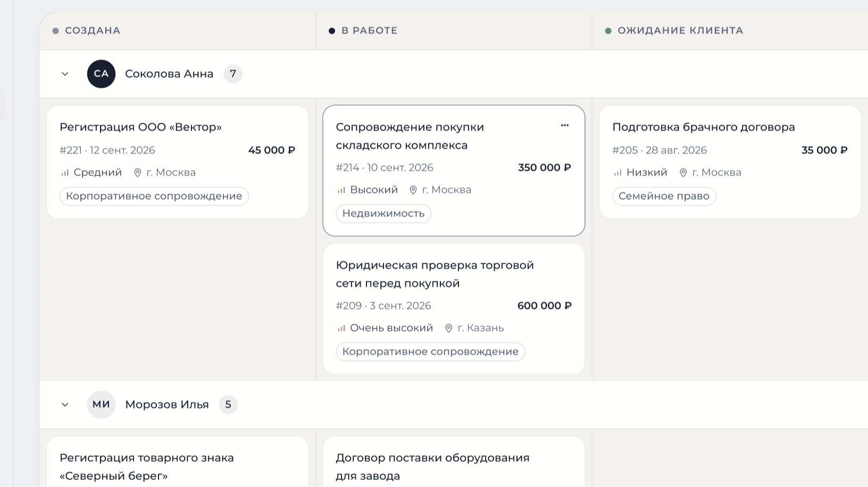Click the Семейное право tag
This screenshot has width=868, height=487.
coord(664,196)
